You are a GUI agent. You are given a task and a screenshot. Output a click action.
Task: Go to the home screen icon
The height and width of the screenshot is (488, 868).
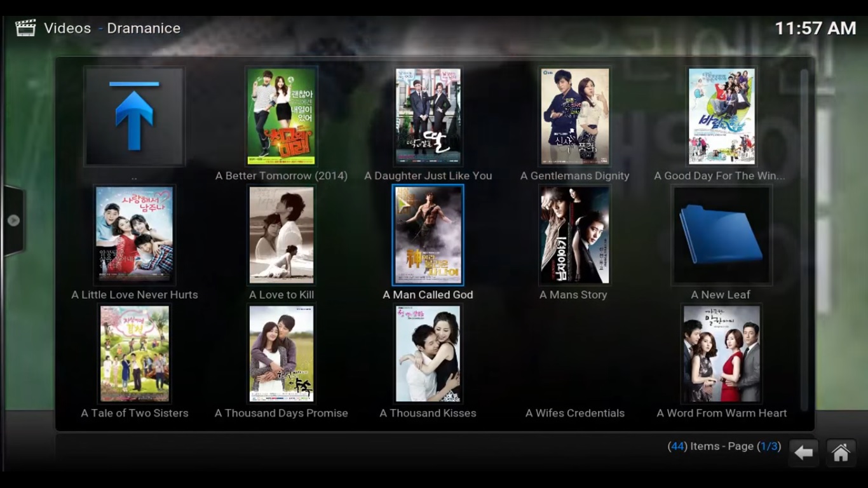(x=841, y=452)
